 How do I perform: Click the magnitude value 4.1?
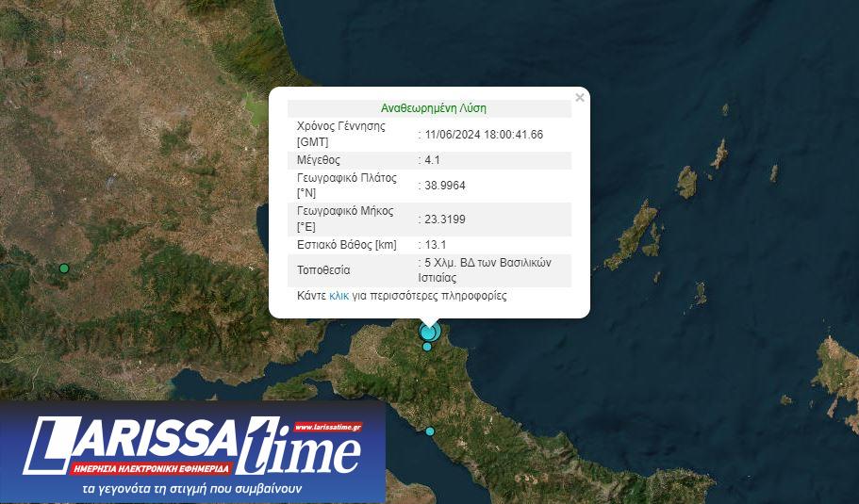point(433,160)
